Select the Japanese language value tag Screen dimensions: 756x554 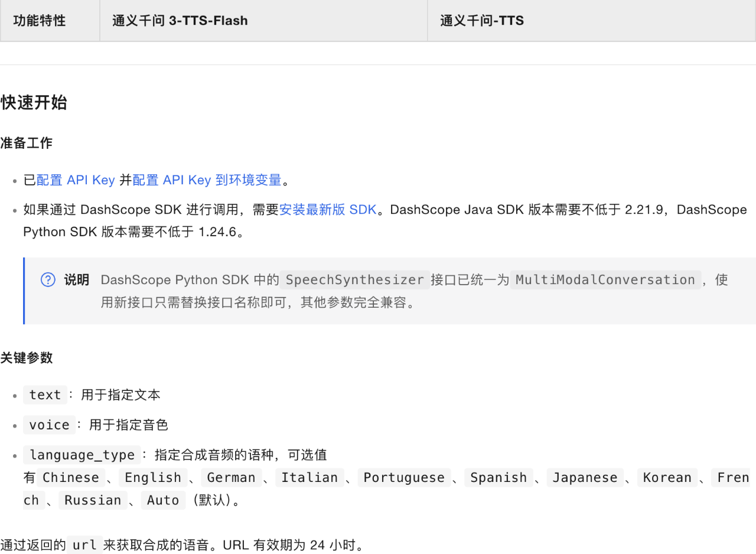[x=585, y=477]
